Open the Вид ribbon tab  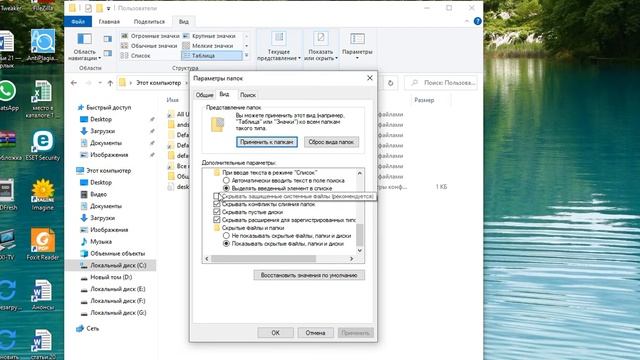[184, 22]
